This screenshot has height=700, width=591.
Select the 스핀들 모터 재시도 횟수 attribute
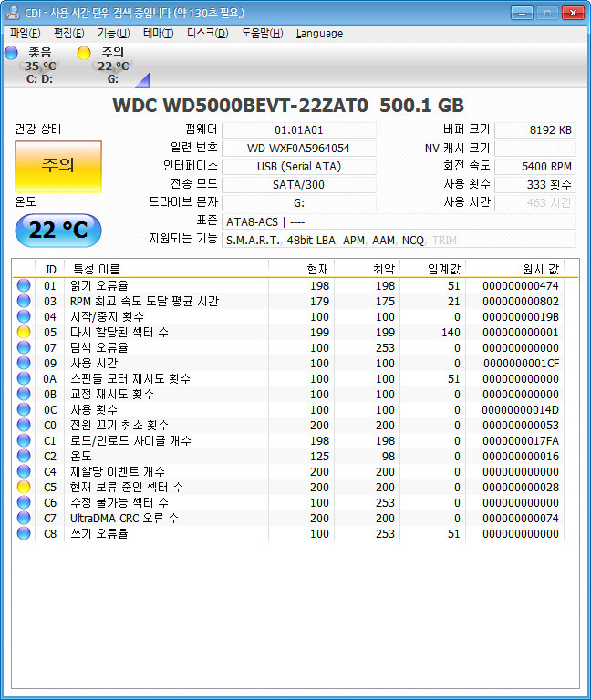130,378
